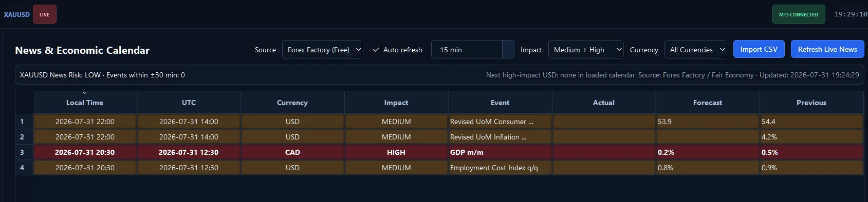The image size is (868, 202).
Task: Sort by Local Time column header
Action: click(x=85, y=103)
